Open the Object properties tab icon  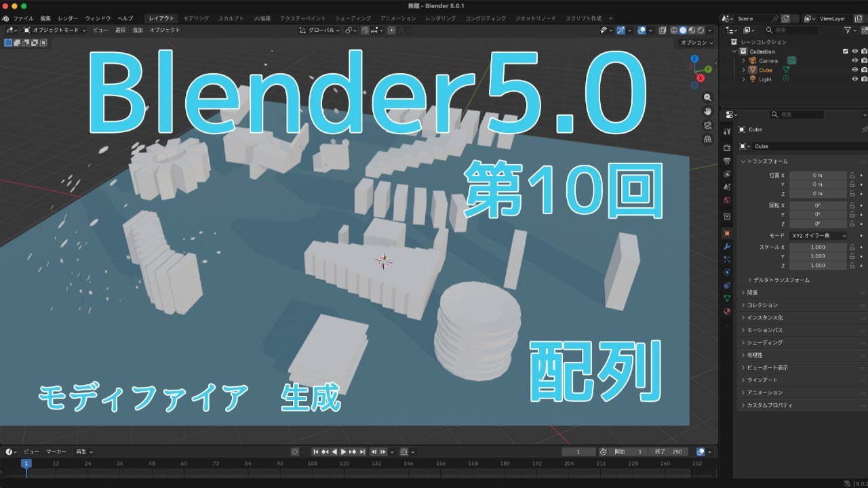click(727, 233)
